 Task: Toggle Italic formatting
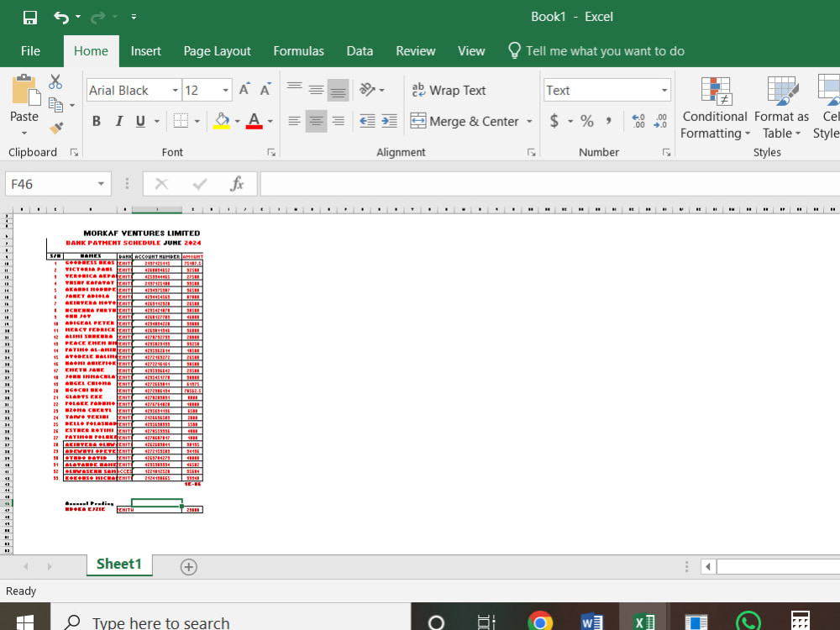coord(119,121)
